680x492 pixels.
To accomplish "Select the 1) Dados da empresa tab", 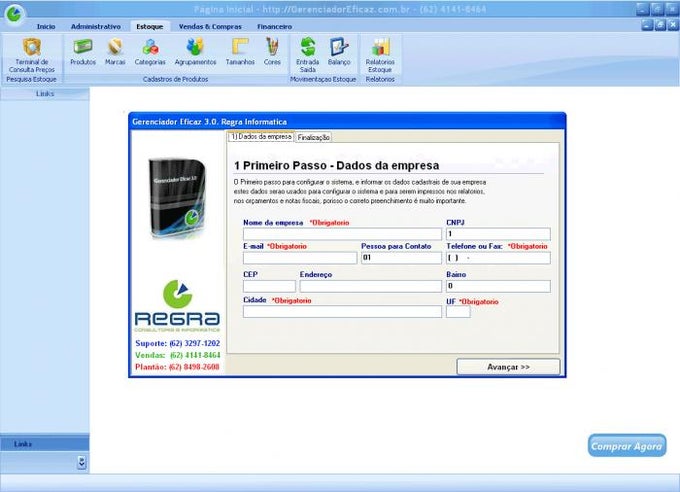I will (261, 136).
